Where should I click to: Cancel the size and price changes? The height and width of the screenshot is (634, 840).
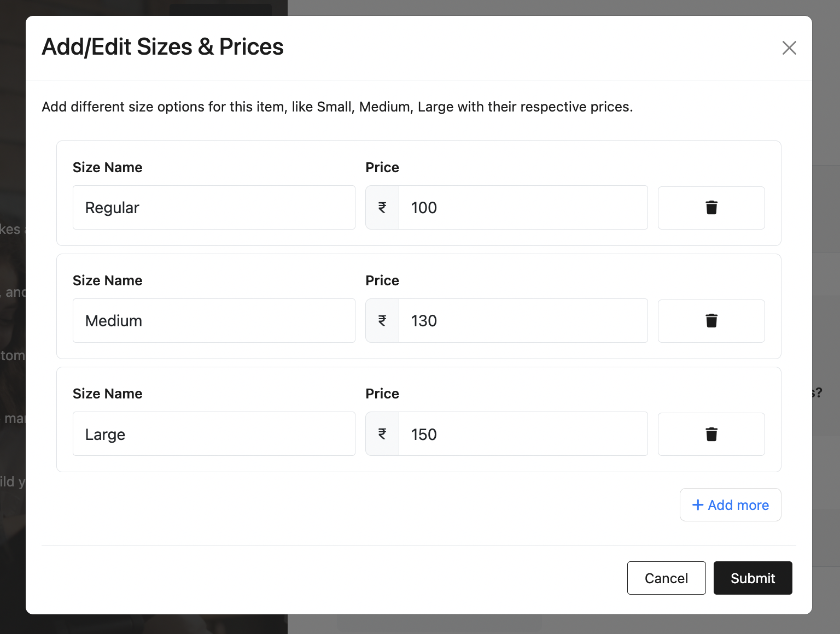pyautogui.click(x=666, y=578)
